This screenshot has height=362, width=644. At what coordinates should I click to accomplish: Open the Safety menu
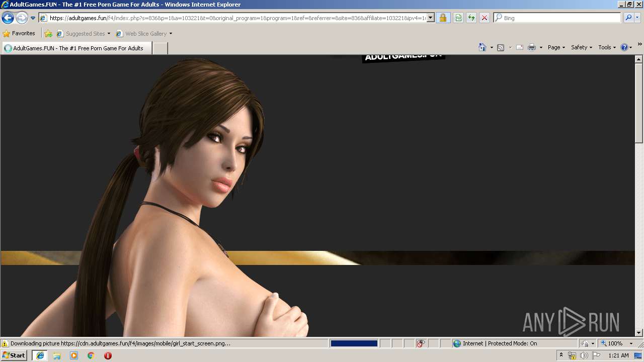tap(582, 47)
